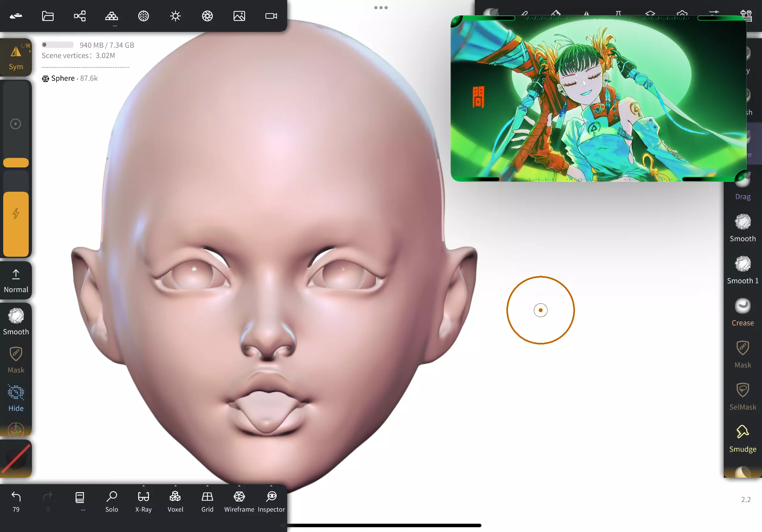Click the 940 MB / 7.34 GB memory readout
The image size is (762, 532).
107,45
